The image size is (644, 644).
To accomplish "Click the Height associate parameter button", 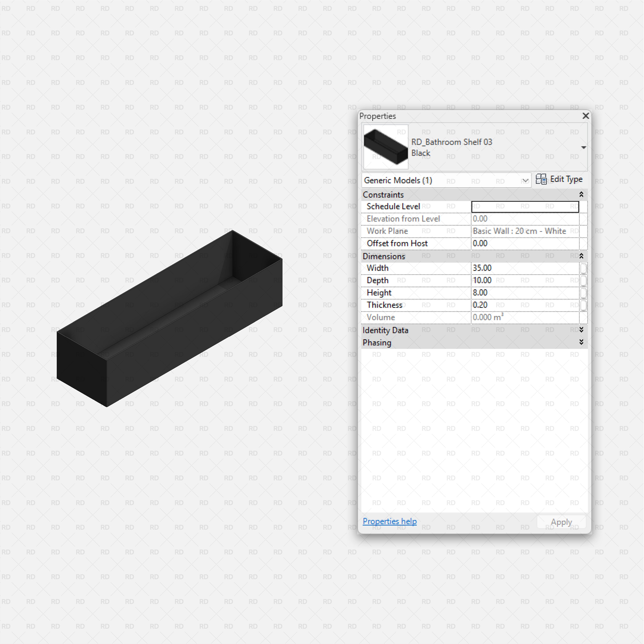I will [x=583, y=293].
